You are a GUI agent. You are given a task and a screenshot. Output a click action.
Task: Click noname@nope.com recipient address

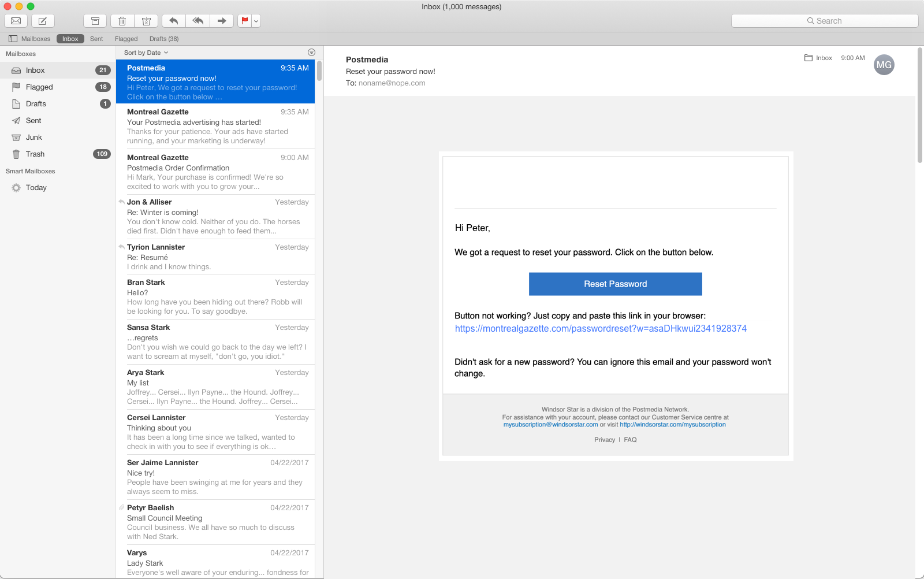pos(392,83)
